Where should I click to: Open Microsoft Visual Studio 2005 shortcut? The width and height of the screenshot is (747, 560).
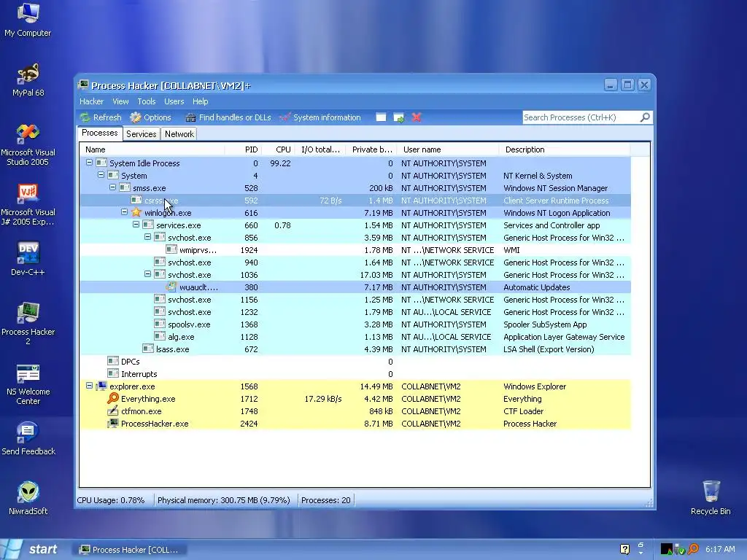tap(28, 145)
